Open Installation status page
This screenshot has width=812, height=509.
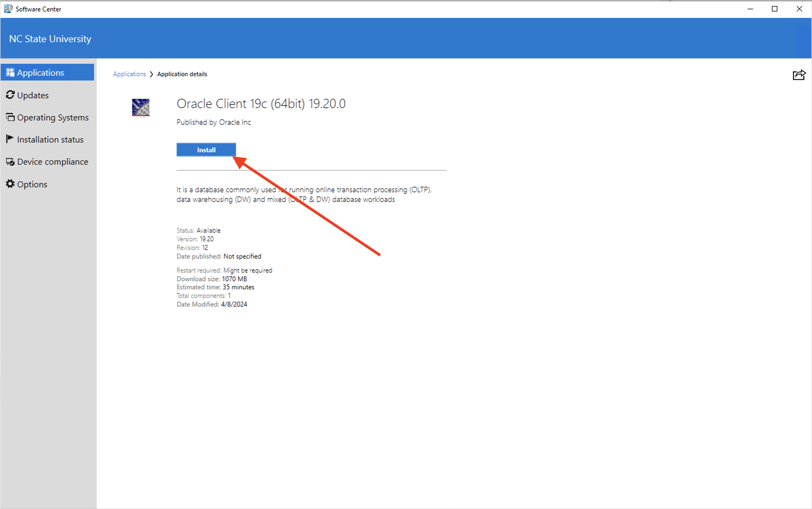click(x=50, y=140)
